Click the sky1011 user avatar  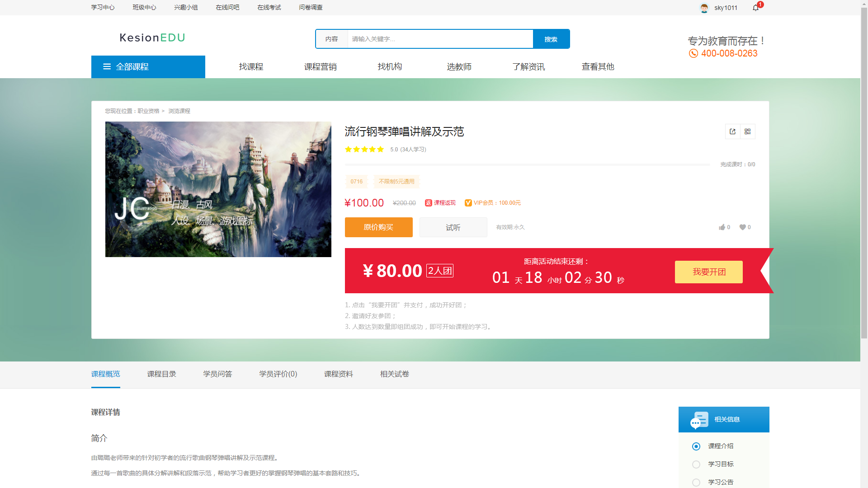click(x=704, y=8)
